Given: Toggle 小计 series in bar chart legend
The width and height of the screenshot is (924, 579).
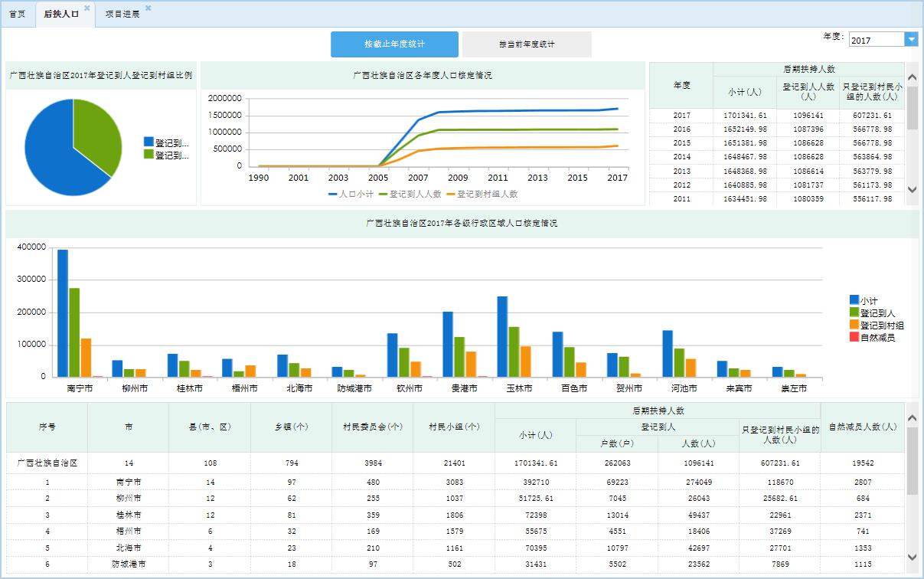Looking at the screenshot, I should pyautogui.click(x=864, y=300).
